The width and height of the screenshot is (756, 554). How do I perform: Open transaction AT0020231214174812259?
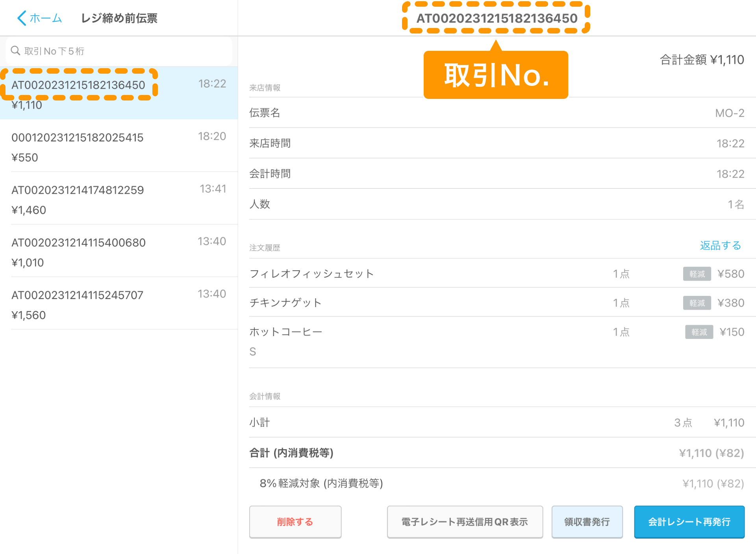pyautogui.click(x=119, y=199)
